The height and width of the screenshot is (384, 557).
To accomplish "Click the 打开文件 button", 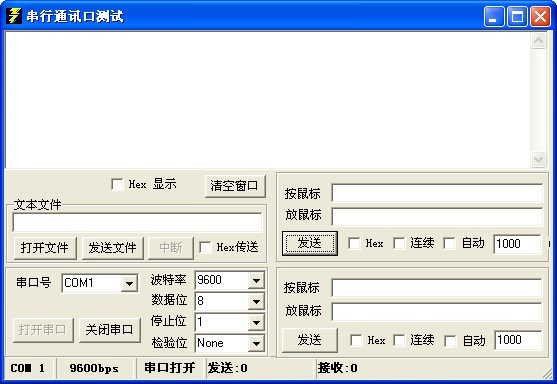I will pos(45,248).
